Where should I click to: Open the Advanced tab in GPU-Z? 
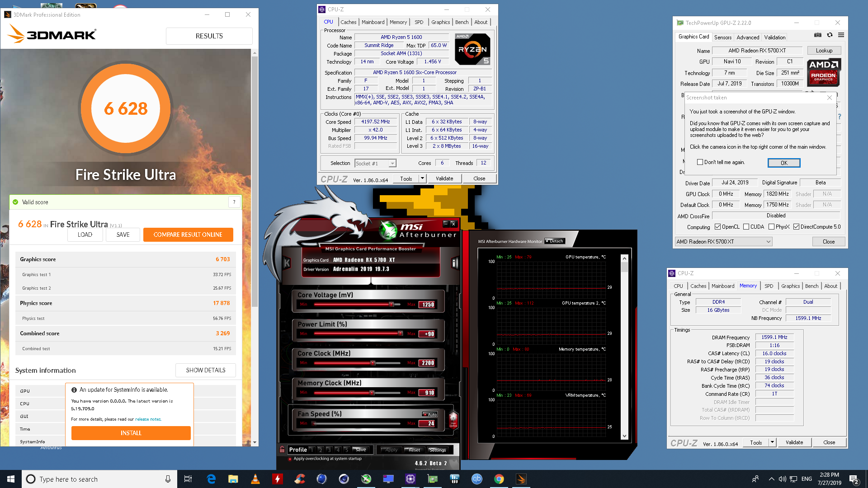point(748,38)
